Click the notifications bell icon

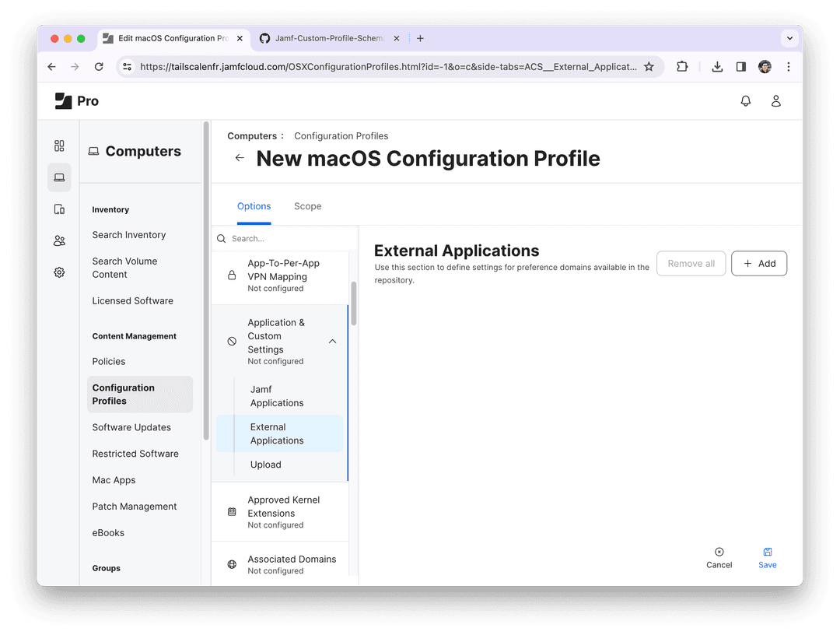pyautogui.click(x=745, y=101)
